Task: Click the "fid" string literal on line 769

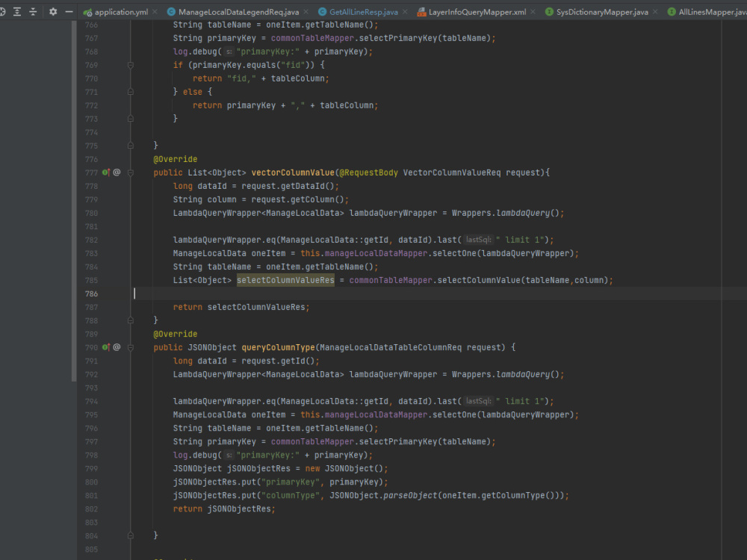Action: pos(293,65)
